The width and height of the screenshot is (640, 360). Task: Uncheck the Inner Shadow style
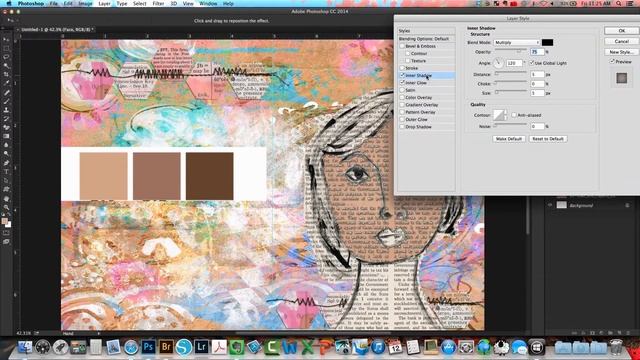pyautogui.click(x=402, y=76)
